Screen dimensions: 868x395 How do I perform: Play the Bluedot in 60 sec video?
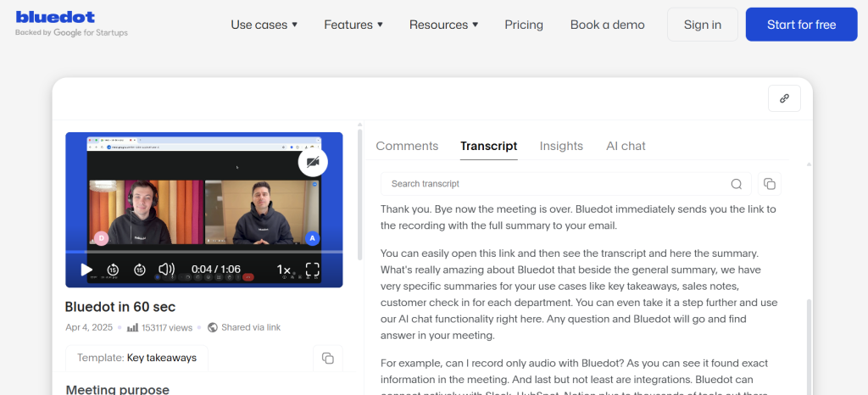pos(86,270)
